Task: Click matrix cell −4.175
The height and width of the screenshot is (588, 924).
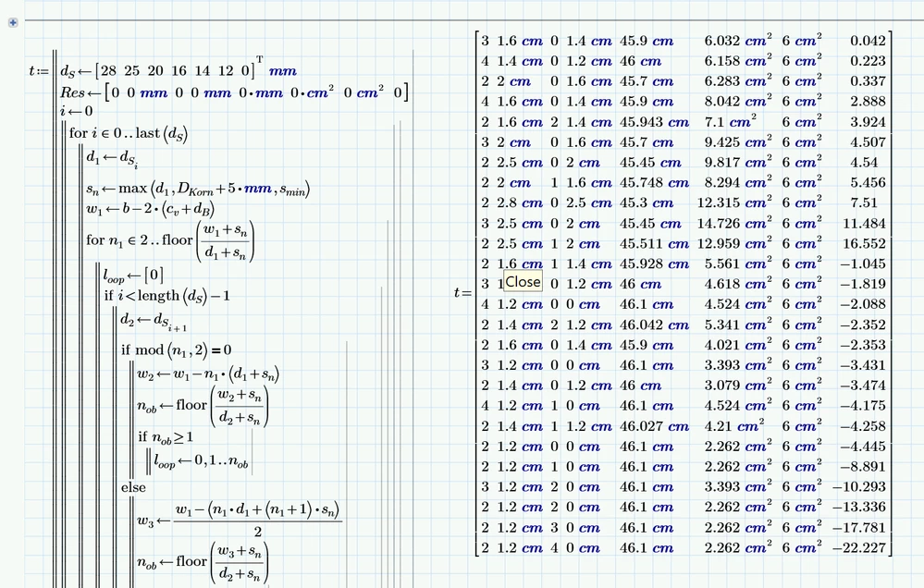Action: coord(863,406)
